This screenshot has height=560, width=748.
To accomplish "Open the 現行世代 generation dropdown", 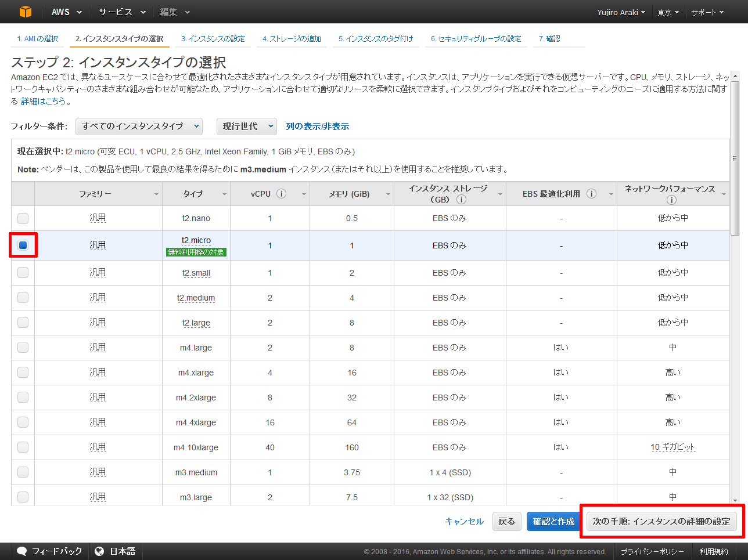I will [247, 126].
